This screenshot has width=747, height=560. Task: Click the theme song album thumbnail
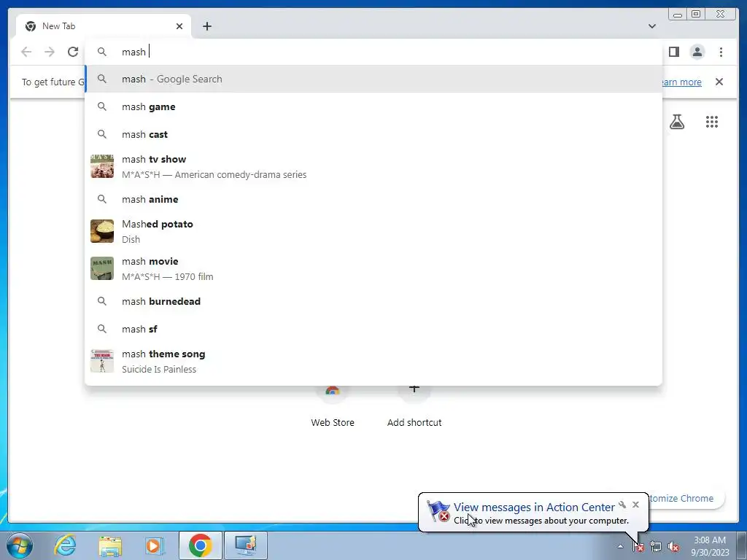[x=102, y=360]
